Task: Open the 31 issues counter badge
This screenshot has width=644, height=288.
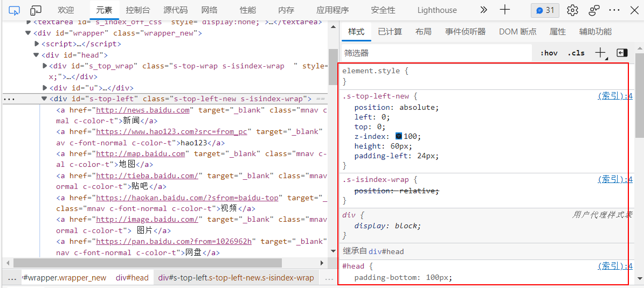Action: click(545, 10)
